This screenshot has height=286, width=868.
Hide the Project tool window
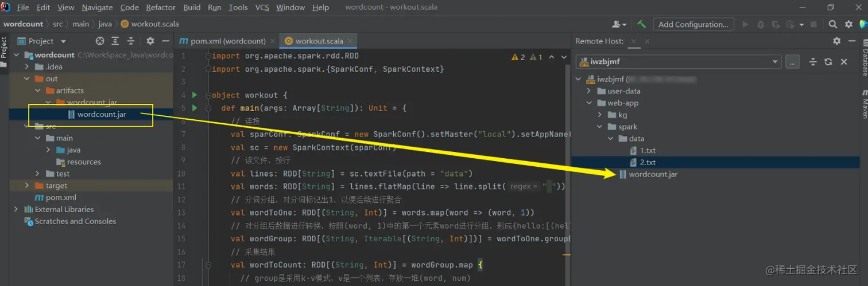click(x=165, y=41)
